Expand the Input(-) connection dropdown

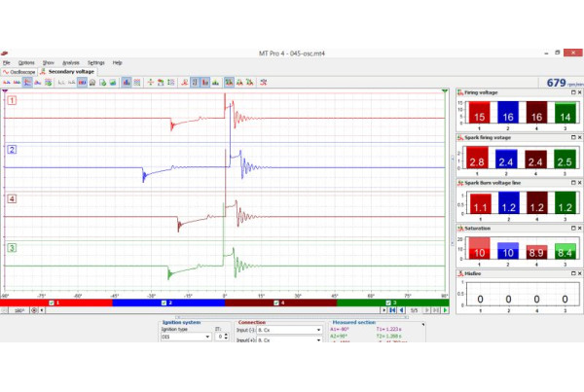318,331
